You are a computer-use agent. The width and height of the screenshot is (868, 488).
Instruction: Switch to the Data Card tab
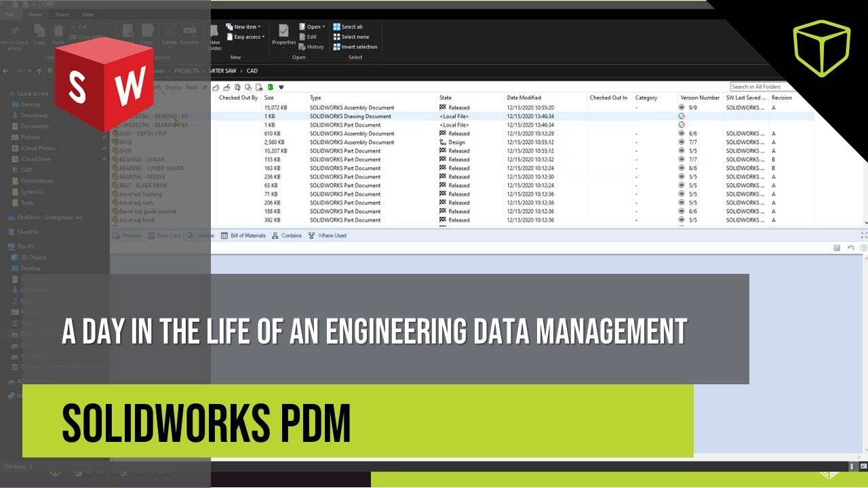(x=163, y=236)
